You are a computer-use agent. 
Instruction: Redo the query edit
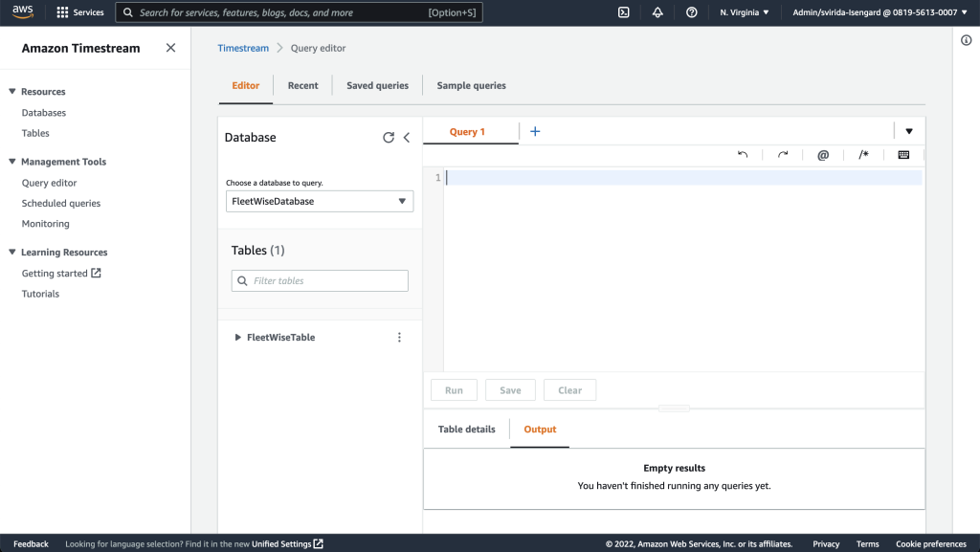point(783,154)
